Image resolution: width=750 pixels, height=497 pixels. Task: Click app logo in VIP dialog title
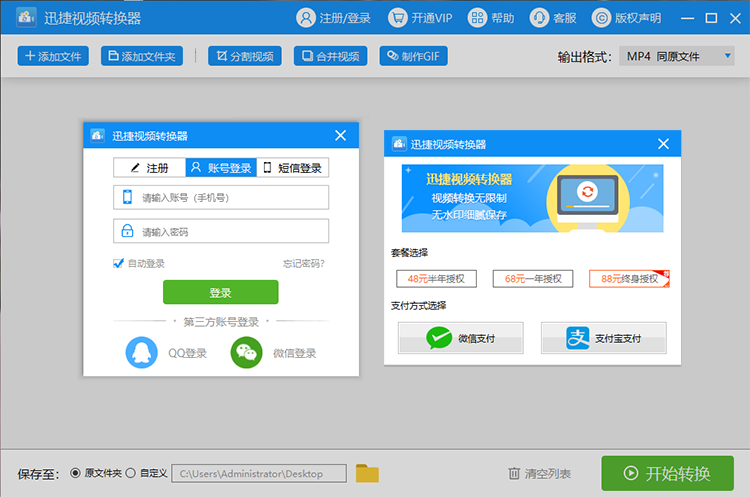399,144
